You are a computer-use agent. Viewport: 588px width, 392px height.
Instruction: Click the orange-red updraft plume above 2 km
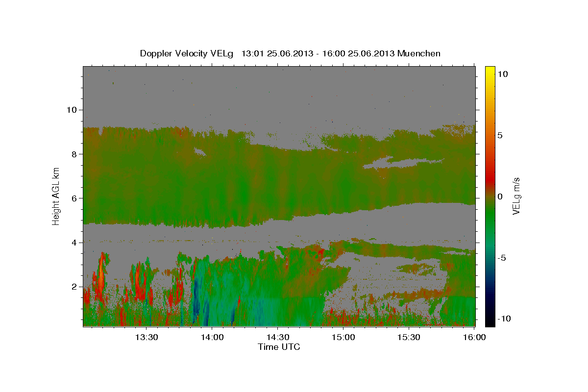coord(101,272)
